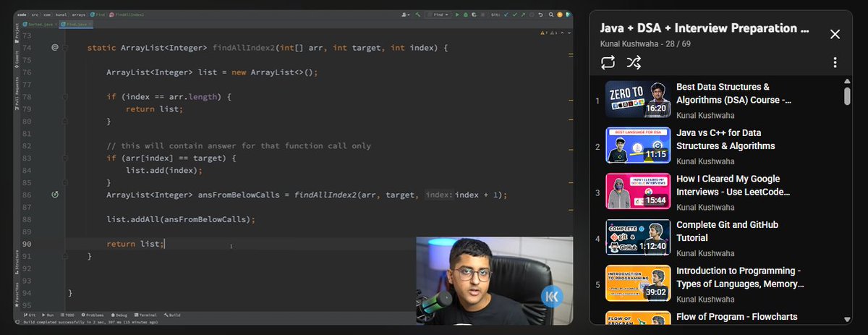Play 'Flow of Program - Flowcharts' title

tap(736, 316)
